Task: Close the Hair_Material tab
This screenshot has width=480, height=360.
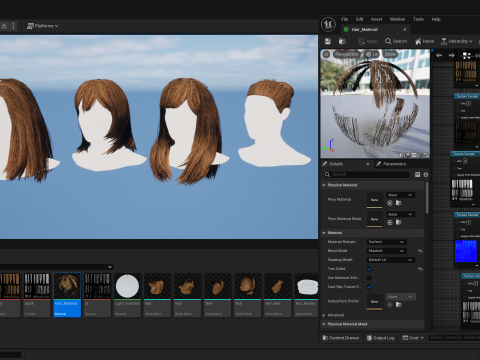Action: pyautogui.click(x=405, y=30)
